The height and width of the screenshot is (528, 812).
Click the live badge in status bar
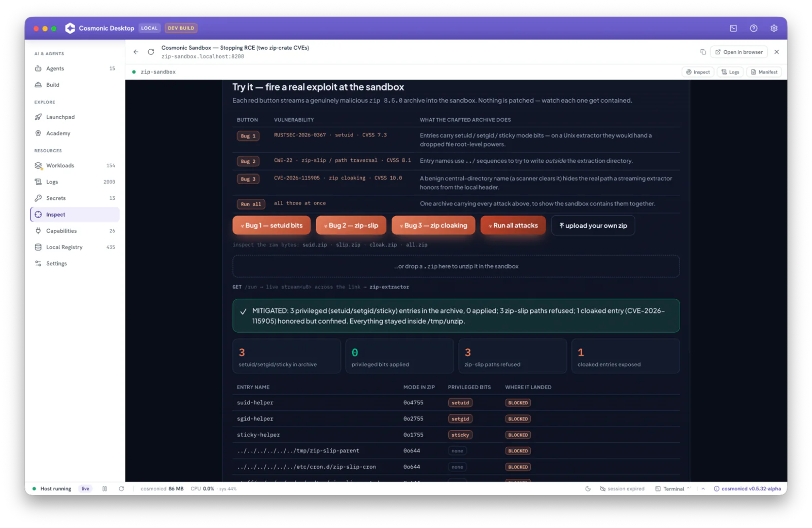[x=85, y=489]
